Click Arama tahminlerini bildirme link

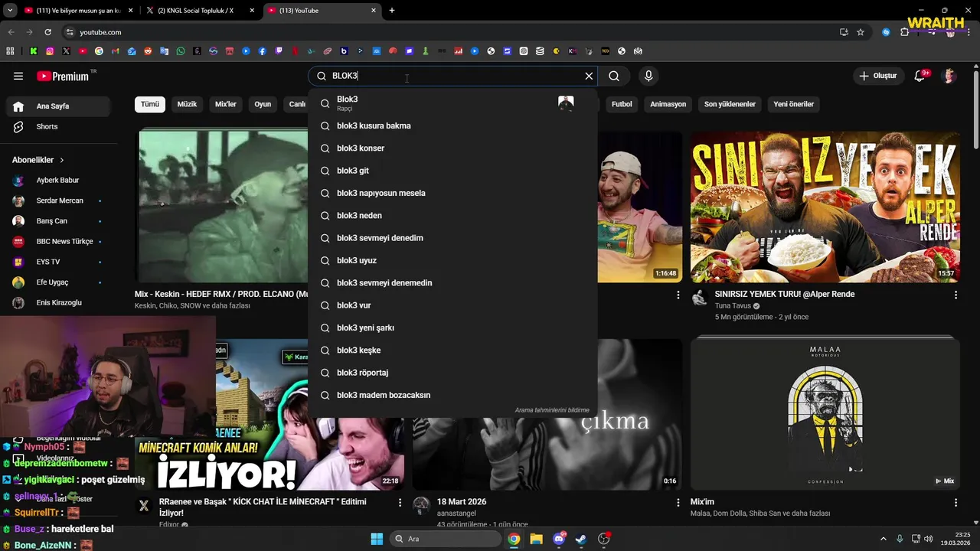point(551,410)
